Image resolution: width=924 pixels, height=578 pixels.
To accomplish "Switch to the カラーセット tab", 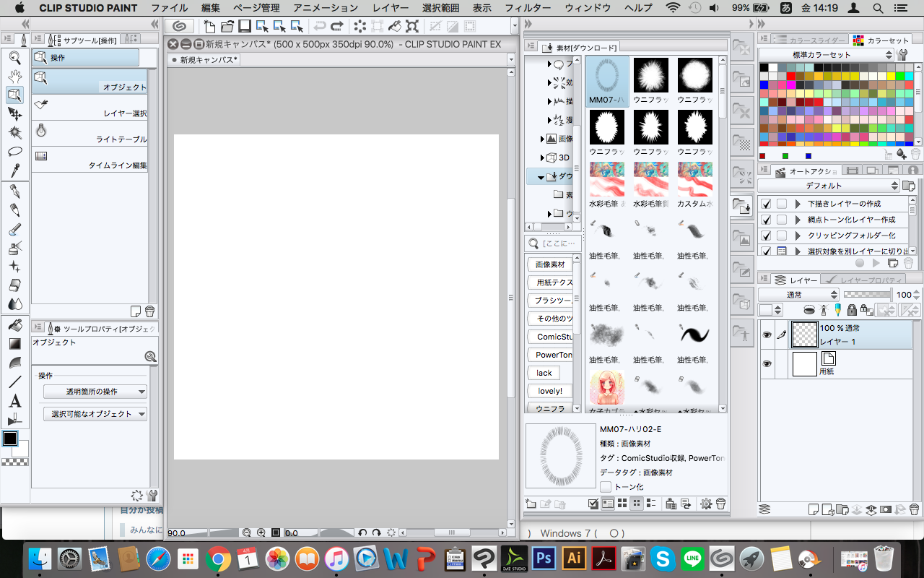I will point(882,40).
